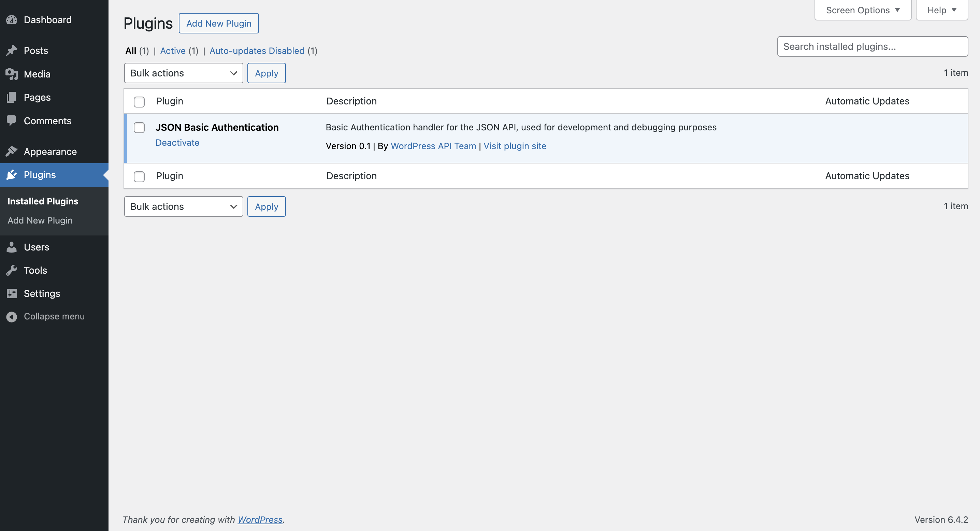Tick the select-all checkbox in table footer

tap(139, 176)
